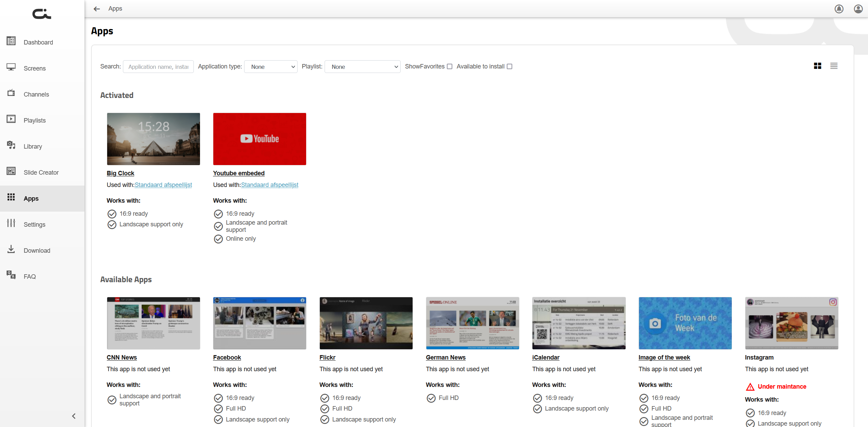
Task: Open the Dashboard panel
Action: [38, 42]
